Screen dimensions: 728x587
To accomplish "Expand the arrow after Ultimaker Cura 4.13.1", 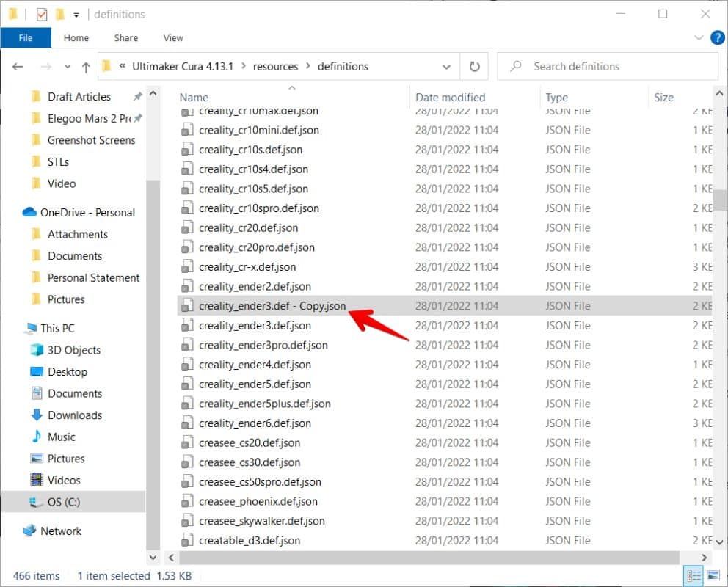I will click(x=244, y=66).
